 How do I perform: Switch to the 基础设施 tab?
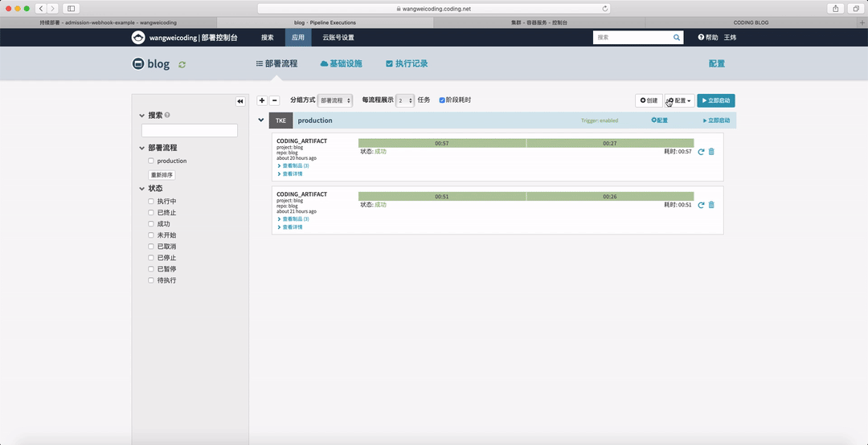pos(341,63)
